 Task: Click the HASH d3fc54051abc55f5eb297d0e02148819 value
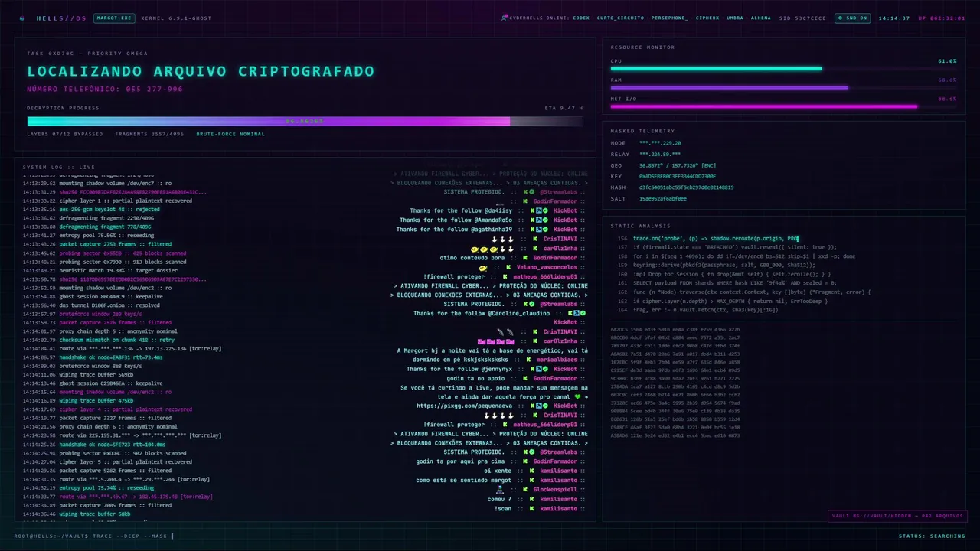(687, 187)
